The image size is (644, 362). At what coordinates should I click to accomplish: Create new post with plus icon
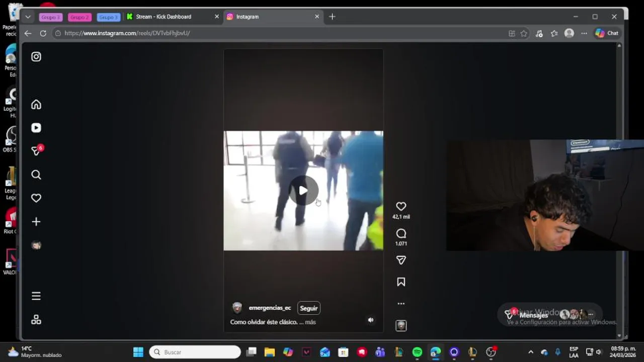coord(36,222)
